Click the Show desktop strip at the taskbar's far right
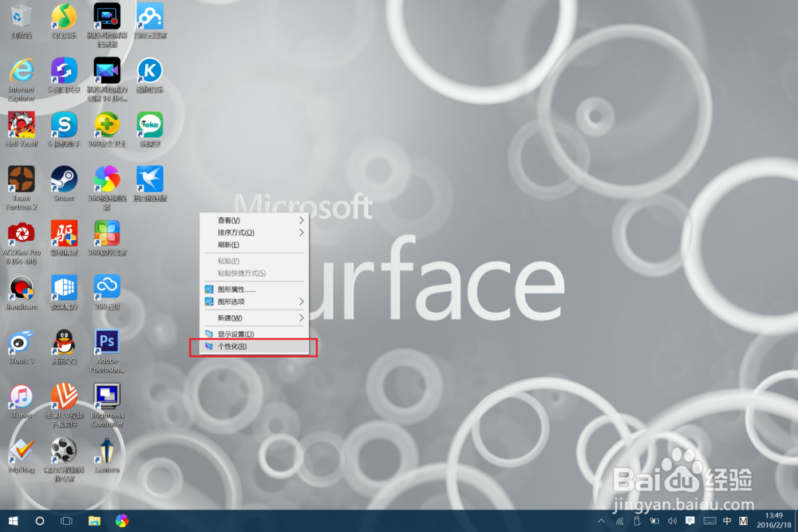The height and width of the screenshot is (532, 798). click(x=796, y=521)
